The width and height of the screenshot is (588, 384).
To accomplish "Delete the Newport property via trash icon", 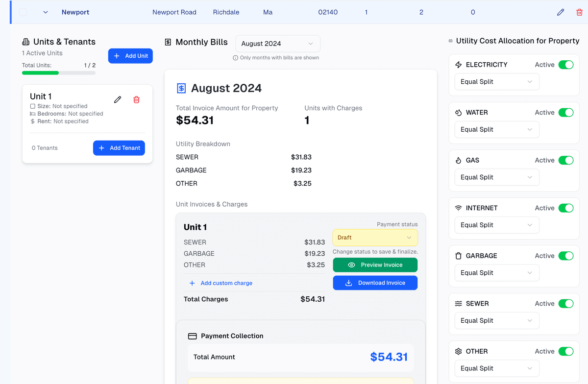I will coord(580,12).
